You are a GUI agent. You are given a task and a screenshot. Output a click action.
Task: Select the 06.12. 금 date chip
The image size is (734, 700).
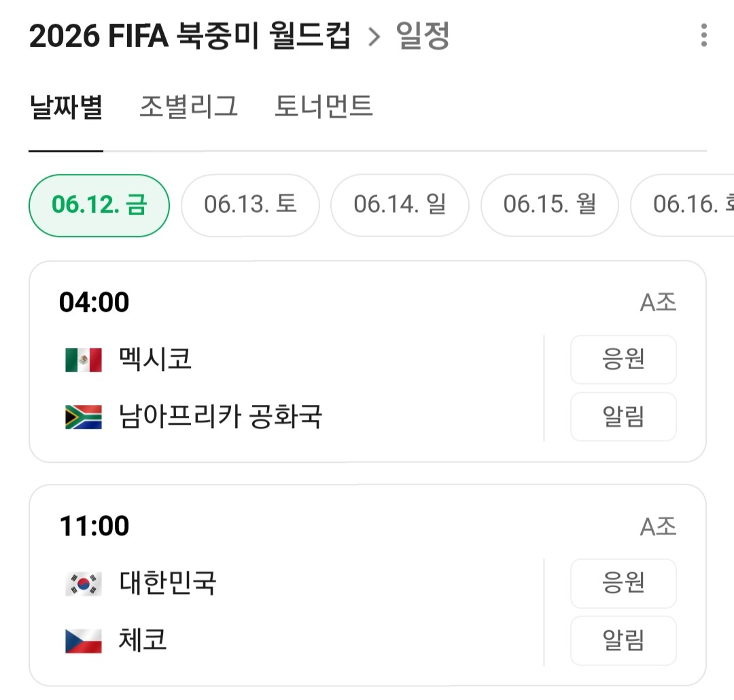click(x=99, y=205)
